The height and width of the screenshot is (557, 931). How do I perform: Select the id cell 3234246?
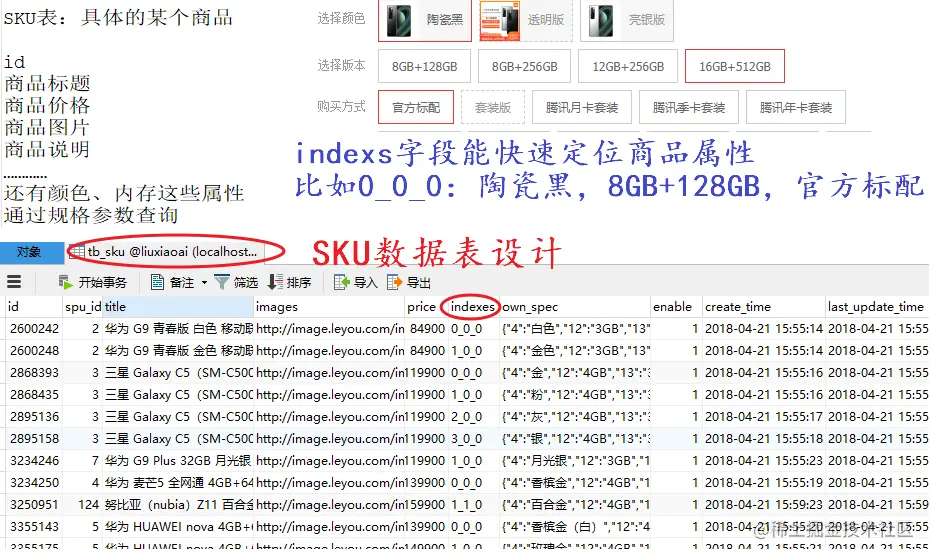click(x=34, y=461)
